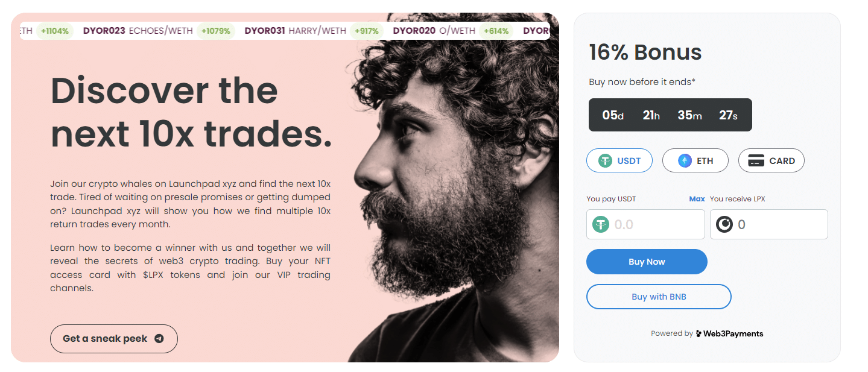Click the Web3Payments logo icon
This screenshot has width=868, height=372.
click(699, 333)
